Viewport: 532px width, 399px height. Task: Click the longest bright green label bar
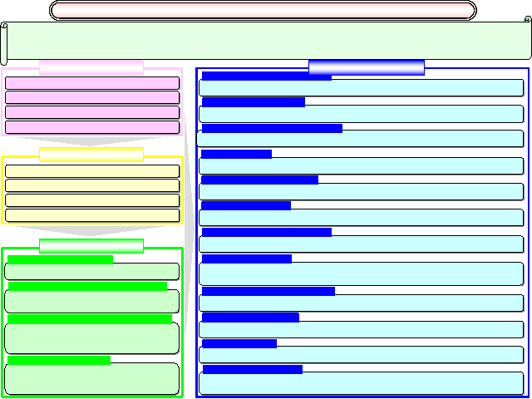[x=90, y=318]
